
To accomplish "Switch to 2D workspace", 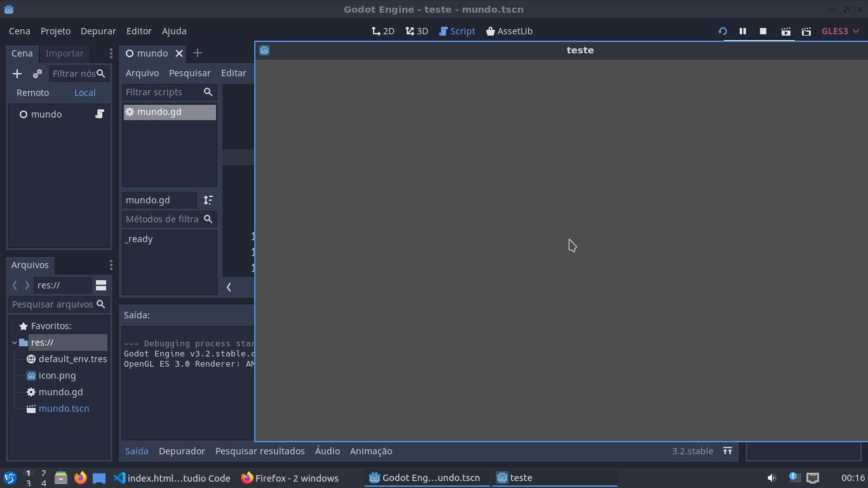I will point(383,31).
